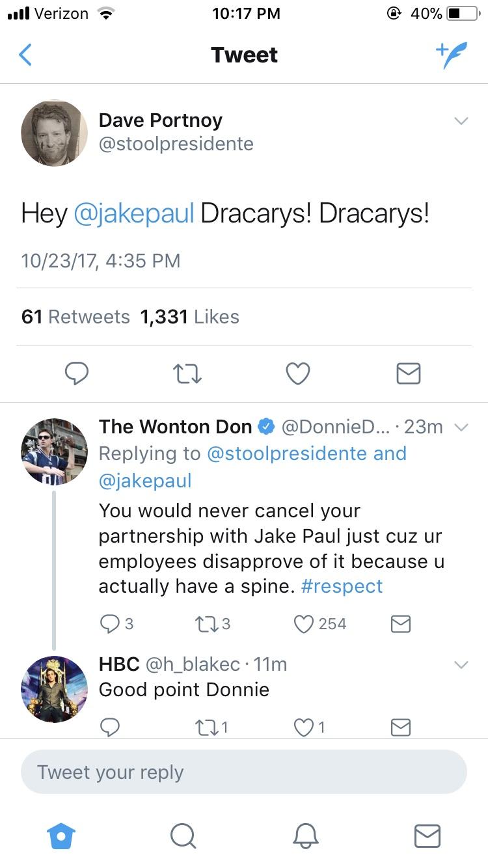Select the Tweet title header
Image resolution: width=488 pixels, height=868 pixels.
pos(244,55)
